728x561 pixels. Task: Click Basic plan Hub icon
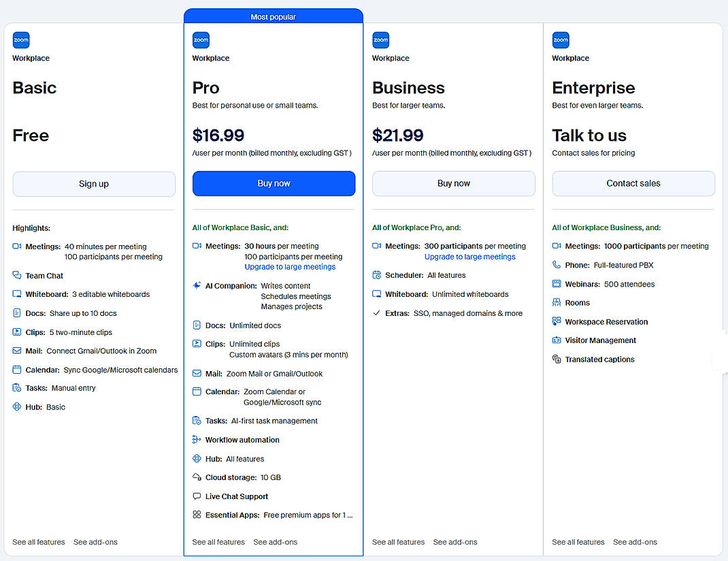tap(17, 407)
